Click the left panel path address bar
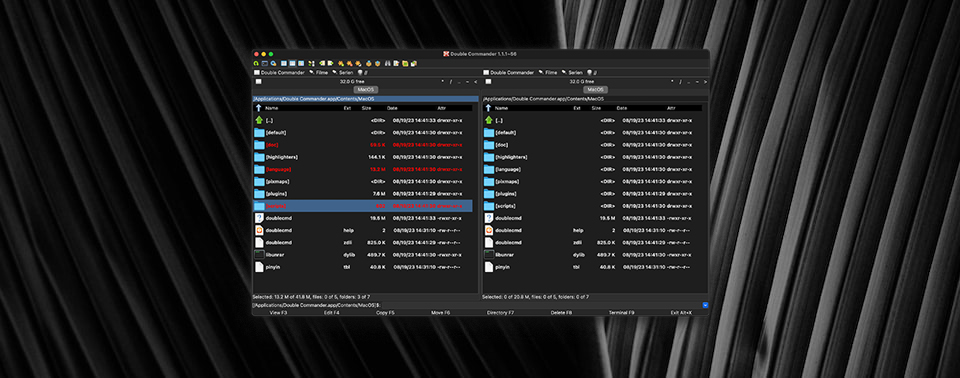The height and width of the screenshot is (378, 960). coord(365,99)
